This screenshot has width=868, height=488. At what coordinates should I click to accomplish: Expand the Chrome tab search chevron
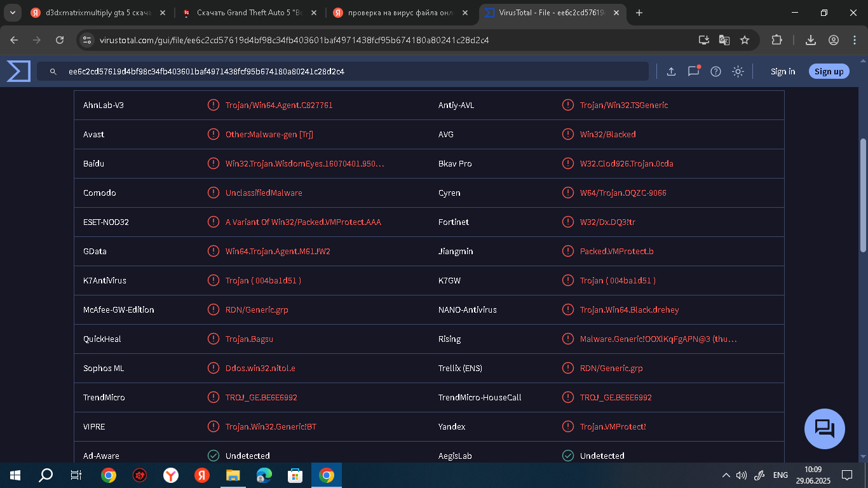(12, 13)
